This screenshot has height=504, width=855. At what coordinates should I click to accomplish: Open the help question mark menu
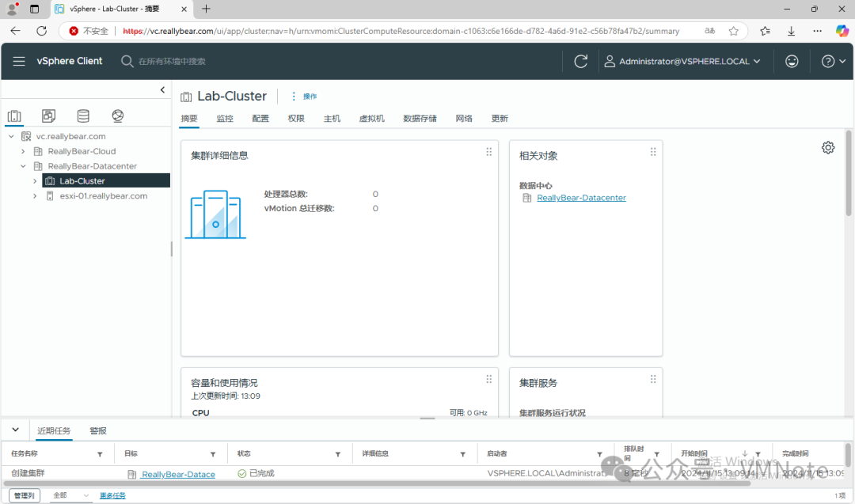click(x=833, y=61)
